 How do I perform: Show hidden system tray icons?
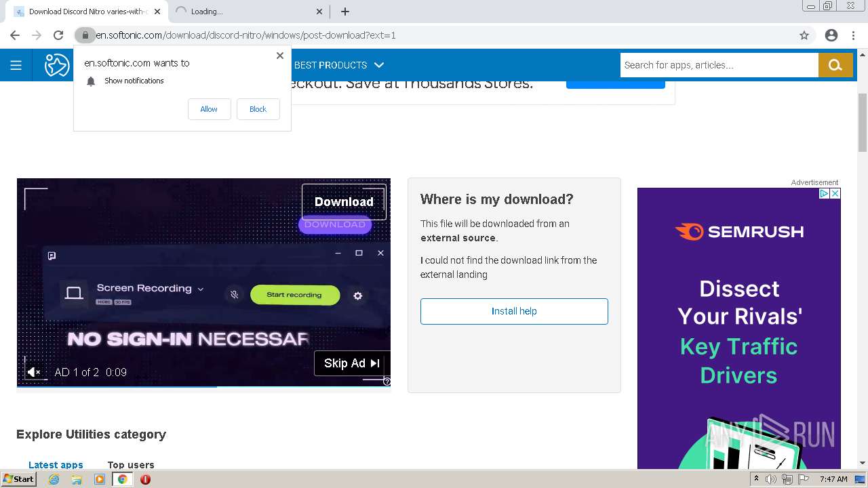(x=756, y=479)
